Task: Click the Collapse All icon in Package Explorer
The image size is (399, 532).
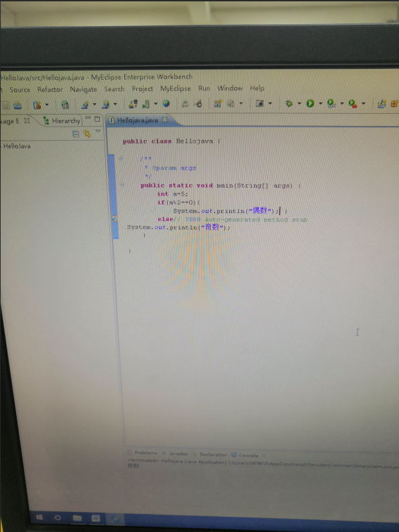Action: click(x=76, y=134)
